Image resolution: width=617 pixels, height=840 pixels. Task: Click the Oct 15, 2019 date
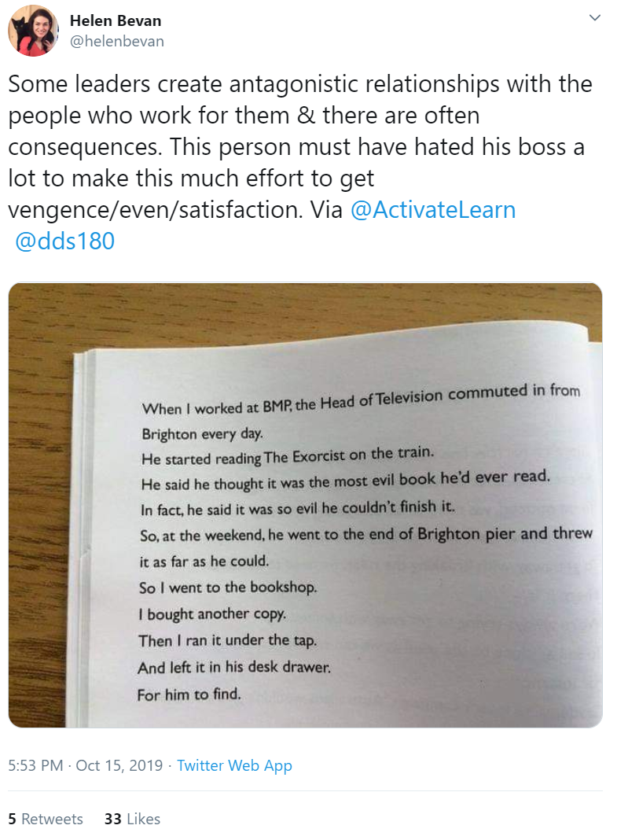[x=119, y=765]
